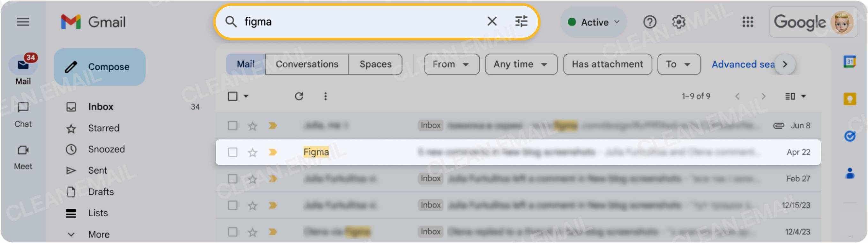Refresh the email list
This screenshot has height=243, width=868.
(299, 96)
